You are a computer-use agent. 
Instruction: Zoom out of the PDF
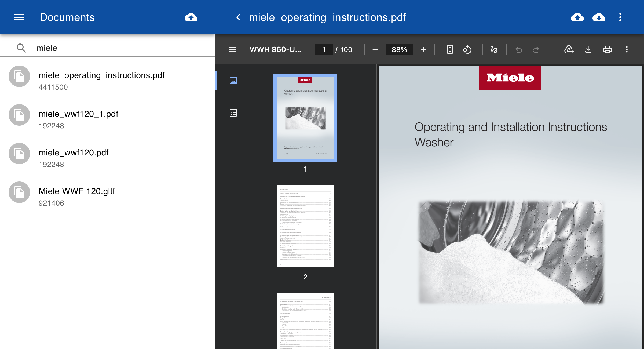tap(375, 49)
